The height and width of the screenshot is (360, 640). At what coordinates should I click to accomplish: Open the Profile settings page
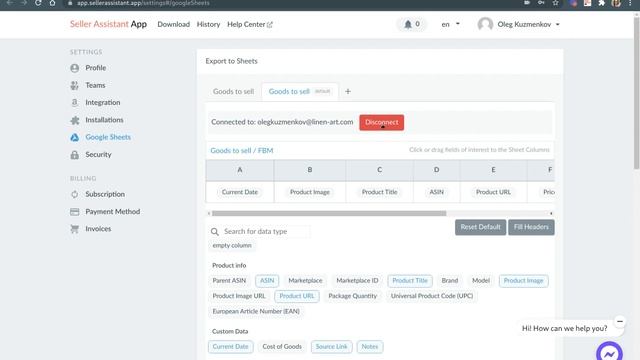pos(96,68)
